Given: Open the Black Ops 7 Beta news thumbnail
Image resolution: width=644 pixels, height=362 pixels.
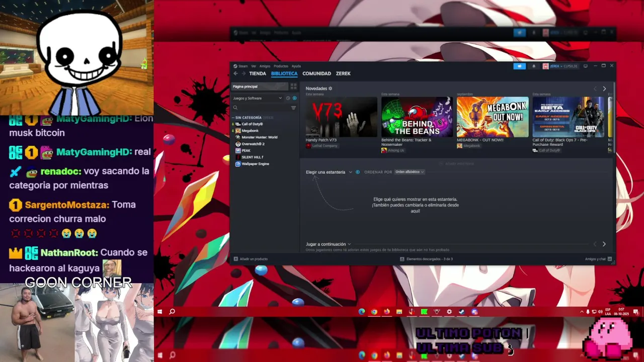Looking at the screenshot, I should 569,117.
